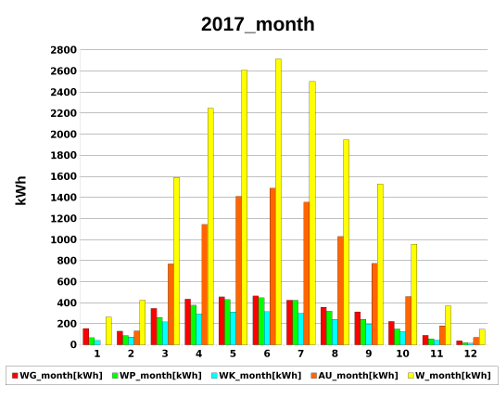Viewport: 500px width, 396px height.
Task: Click the yellow bar for month 2
Action: [x=142, y=322]
